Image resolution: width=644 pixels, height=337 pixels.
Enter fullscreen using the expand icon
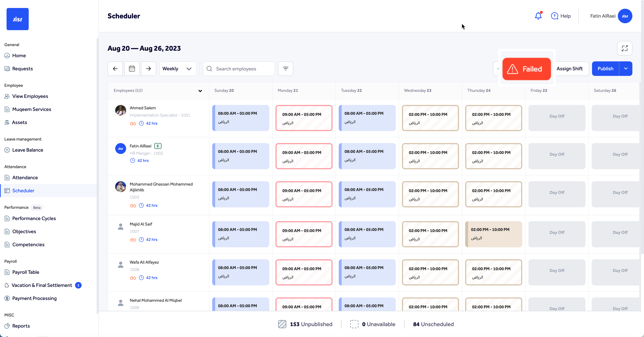click(625, 48)
